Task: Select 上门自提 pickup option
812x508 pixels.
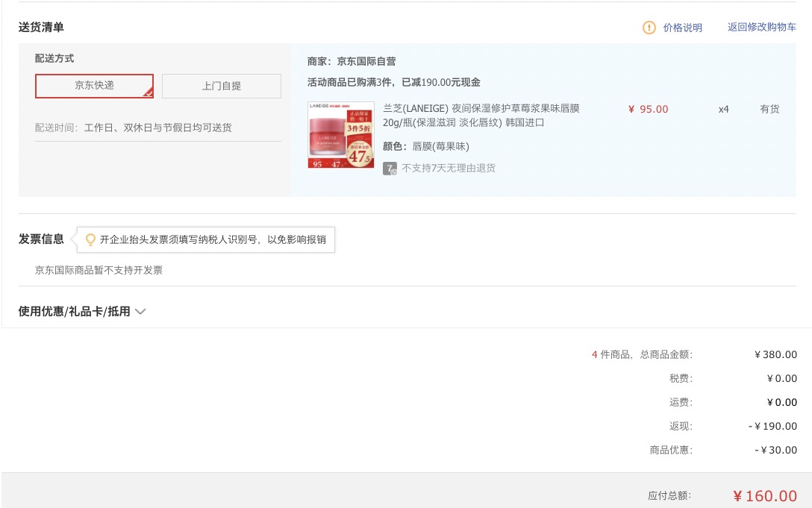Action: (222, 86)
